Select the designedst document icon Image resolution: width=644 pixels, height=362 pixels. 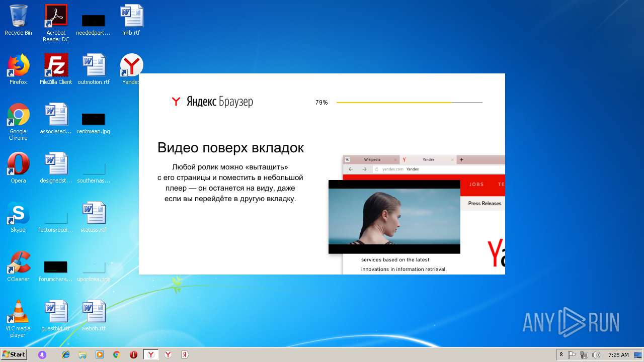(x=56, y=168)
